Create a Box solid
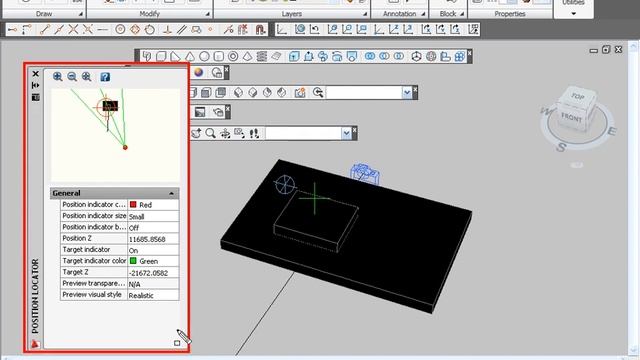Image resolution: width=640 pixels, height=360 pixels. pos(161,56)
